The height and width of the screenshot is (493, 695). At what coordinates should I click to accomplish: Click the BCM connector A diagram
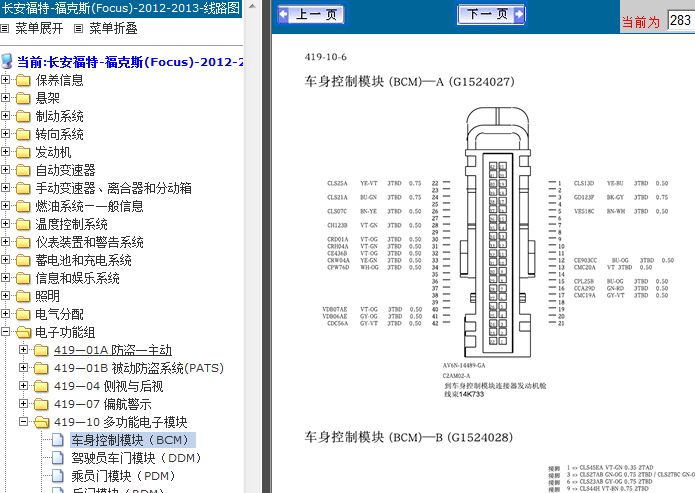497,232
